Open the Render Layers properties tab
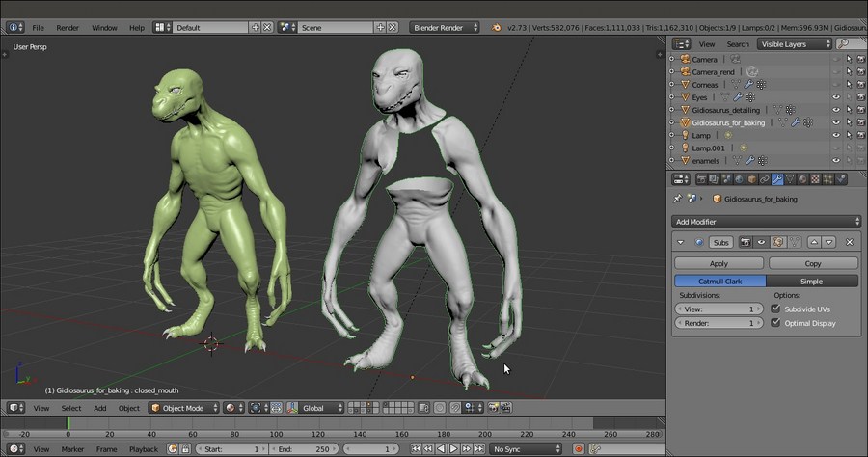868x457 pixels. coord(714,179)
